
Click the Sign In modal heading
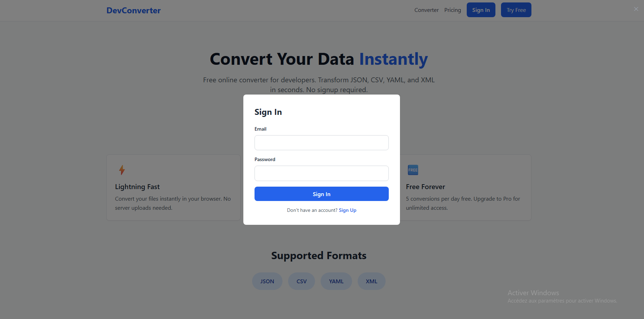pyautogui.click(x=268, y=112)
